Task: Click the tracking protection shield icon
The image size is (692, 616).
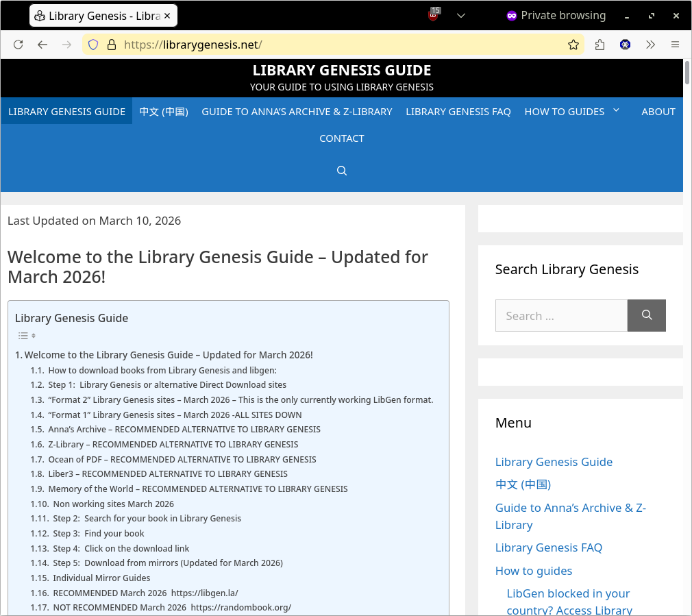Action: (x=93, y=45)
